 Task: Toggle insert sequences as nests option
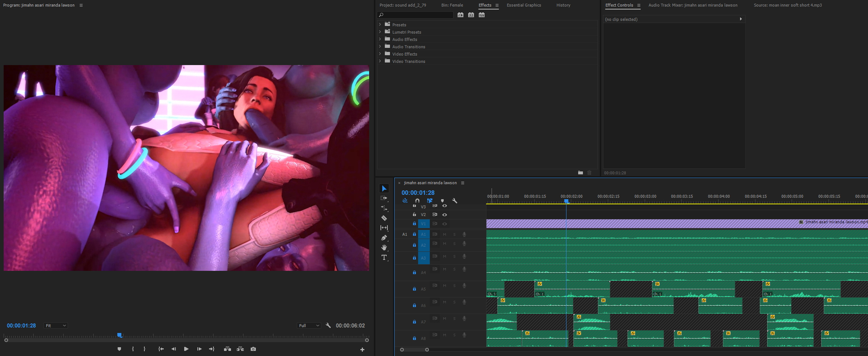pos(405,201)
